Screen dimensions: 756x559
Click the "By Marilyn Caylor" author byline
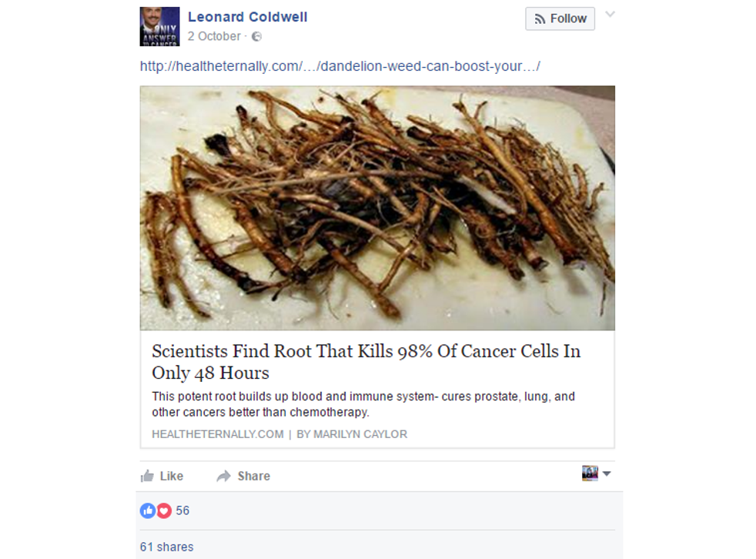(352, 434)
